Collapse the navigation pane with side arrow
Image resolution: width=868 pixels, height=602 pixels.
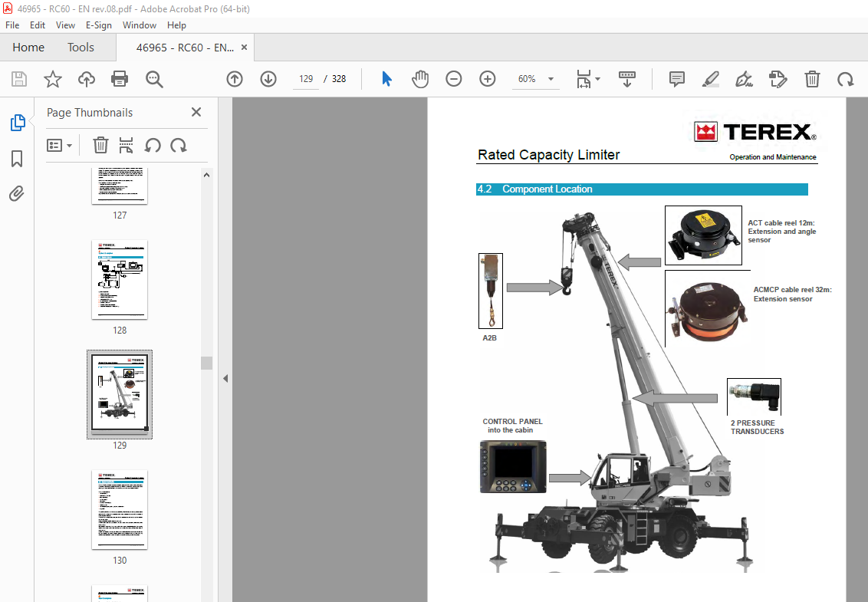tap(225, 378)
